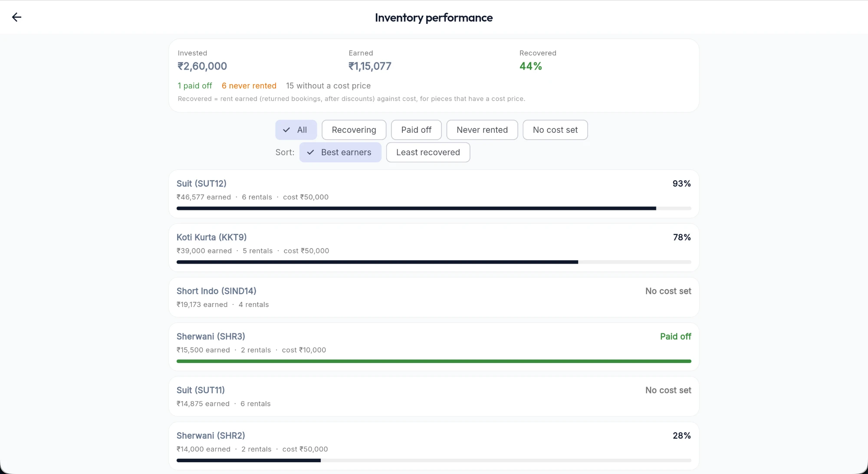Sort by Best earners
The height and width of the screenshot is (474, 868).
point(340,152)
